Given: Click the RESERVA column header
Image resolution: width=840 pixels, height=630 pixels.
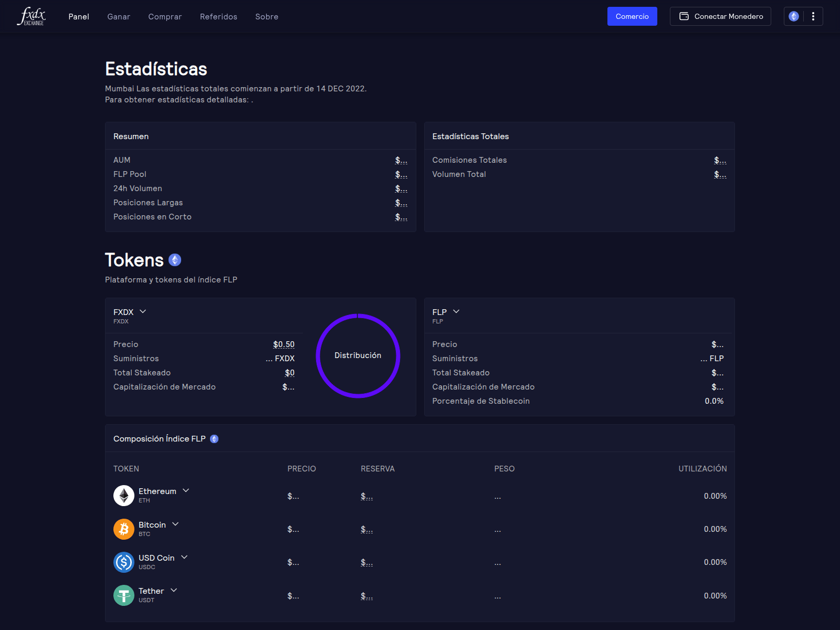Looking at the screenshot, I should point(377,469).
